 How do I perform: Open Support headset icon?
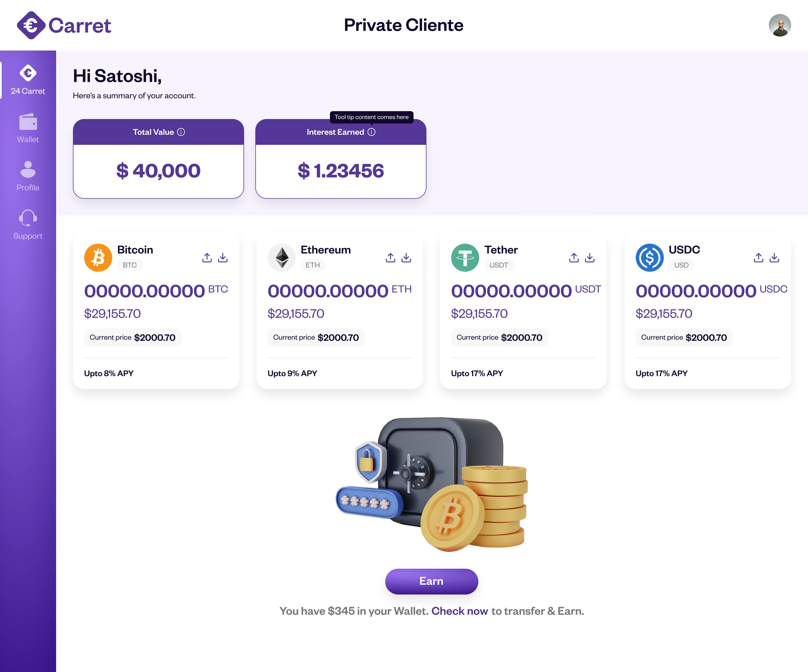(28, 218)
